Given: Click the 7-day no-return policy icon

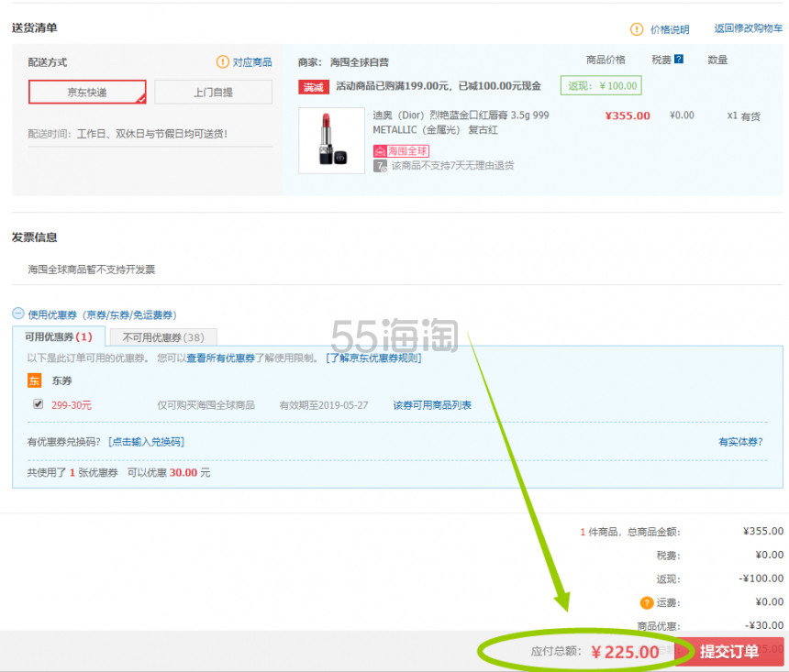Looking at the screenshot, I should (x=380, y=166).
